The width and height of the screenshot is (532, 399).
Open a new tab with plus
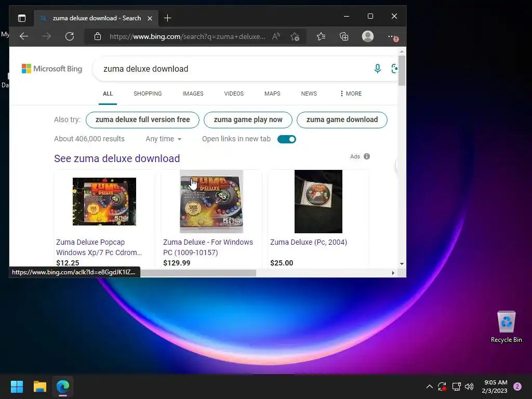(167, 18)
